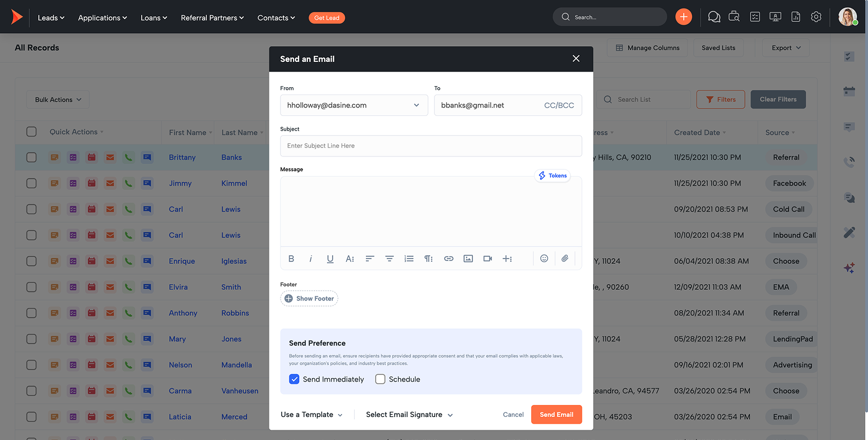This screenshot has height=440, width=868.
Task: Open the From address dropdown
Action: tap(354, 105)
